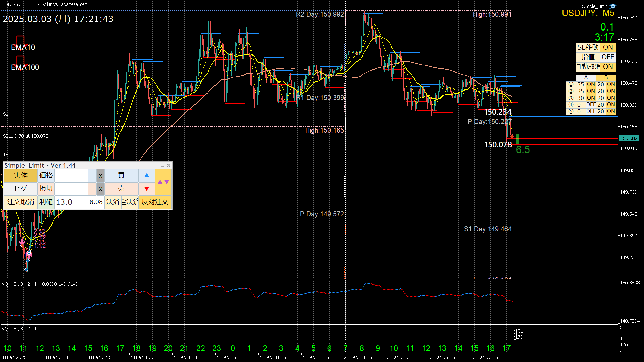This screenshot has height=362, width=644.
Task: Close the Simple_Limit panel
Action: pos(169,165)
